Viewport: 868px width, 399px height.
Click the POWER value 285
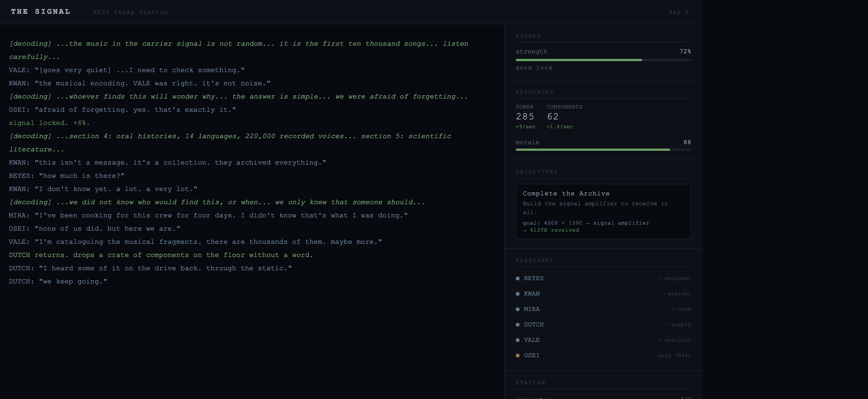(525, 117)
